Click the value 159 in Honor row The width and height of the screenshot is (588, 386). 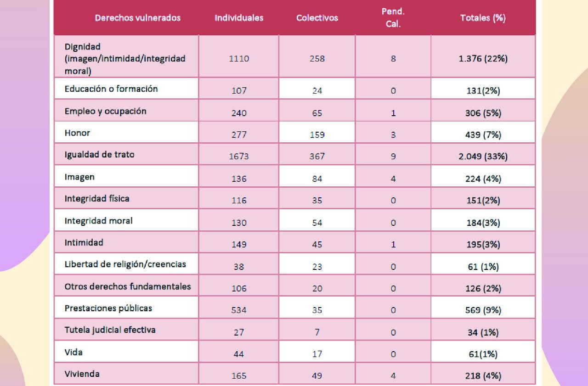pos(317,135)
